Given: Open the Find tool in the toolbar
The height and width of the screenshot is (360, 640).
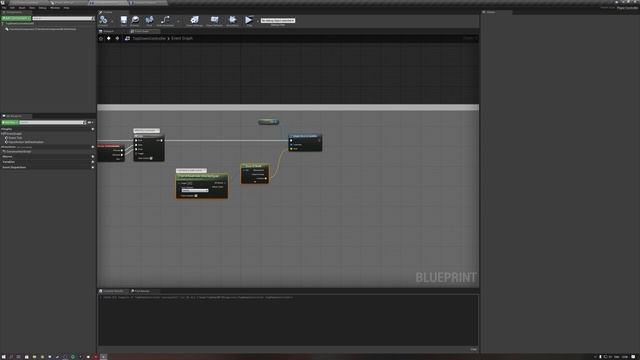Looking at the screenshot, I should click(x=149, y=20).
